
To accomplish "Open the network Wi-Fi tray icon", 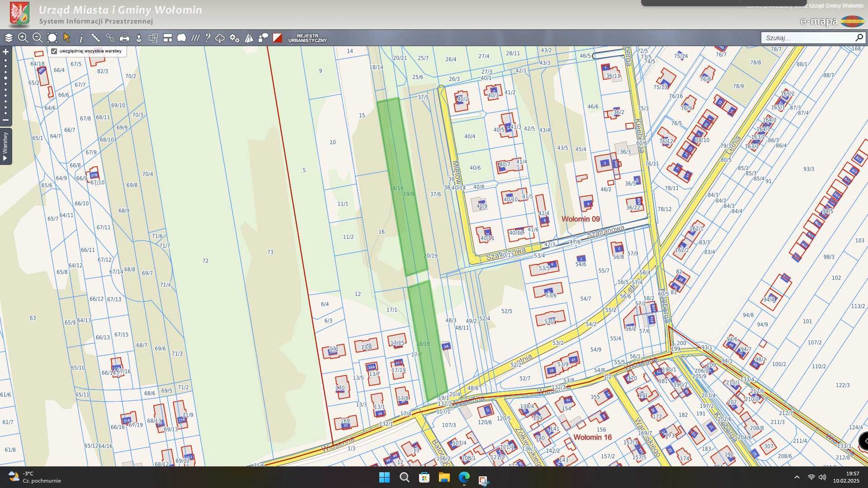I will pyautogui.click(x=811, y=477).
